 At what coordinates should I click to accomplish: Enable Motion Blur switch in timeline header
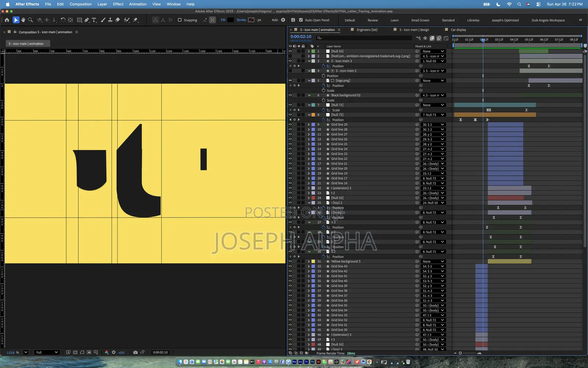[439, 38]
